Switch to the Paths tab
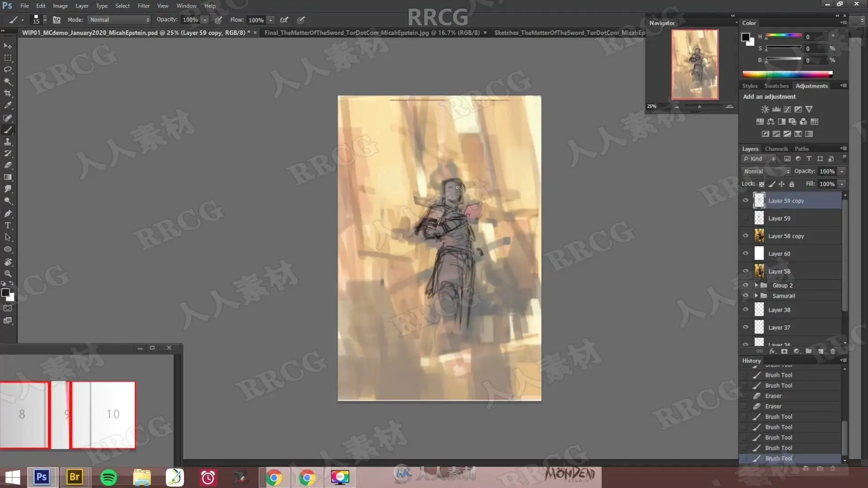The image size is (868, 488). point(802,149)
